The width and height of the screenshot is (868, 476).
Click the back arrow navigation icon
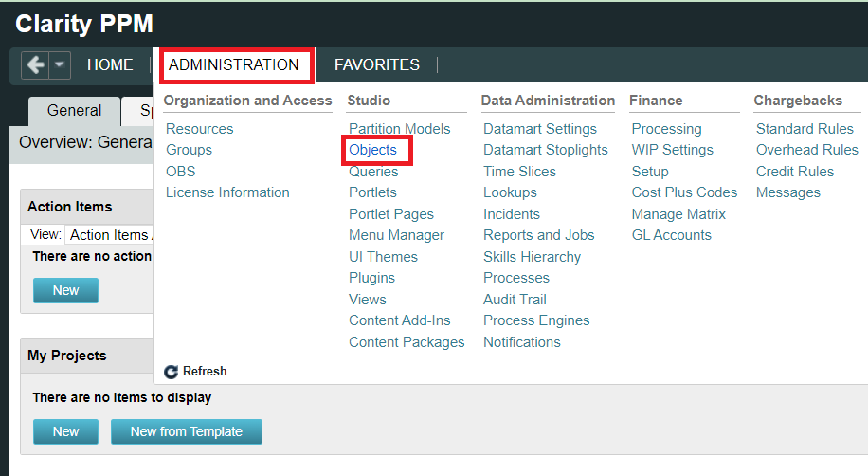tap(35, 65)
